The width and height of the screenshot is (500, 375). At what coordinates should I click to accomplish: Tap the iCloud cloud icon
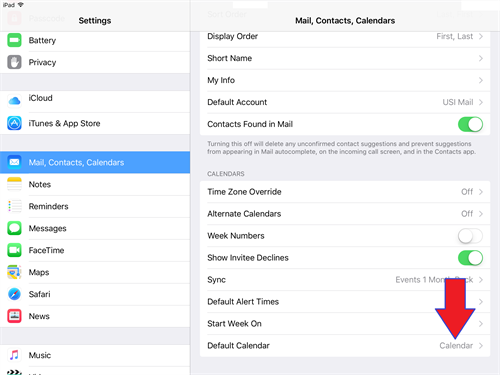pyautogui.click(x=14, y=101)
